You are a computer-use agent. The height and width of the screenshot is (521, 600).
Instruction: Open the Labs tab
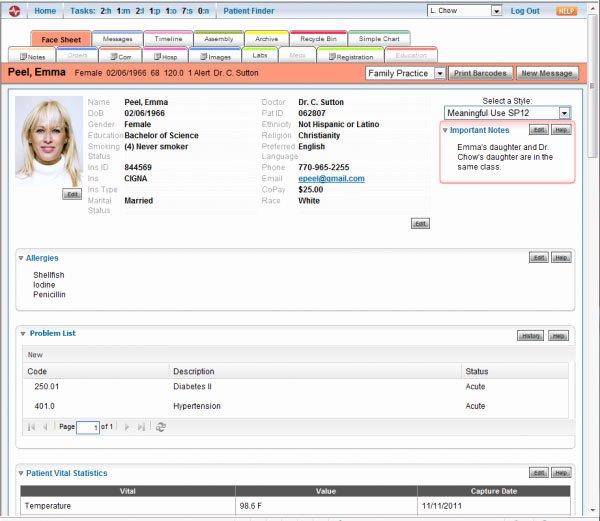click(260, 55)
